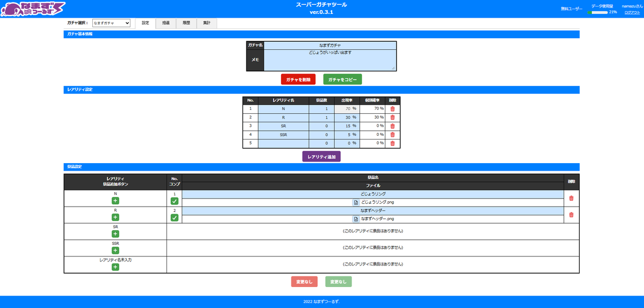The height and width of the screenshot is (308, 644).
Task: Delete the なまずヘッダー prize with trash icon
Action: coord(571,215)
